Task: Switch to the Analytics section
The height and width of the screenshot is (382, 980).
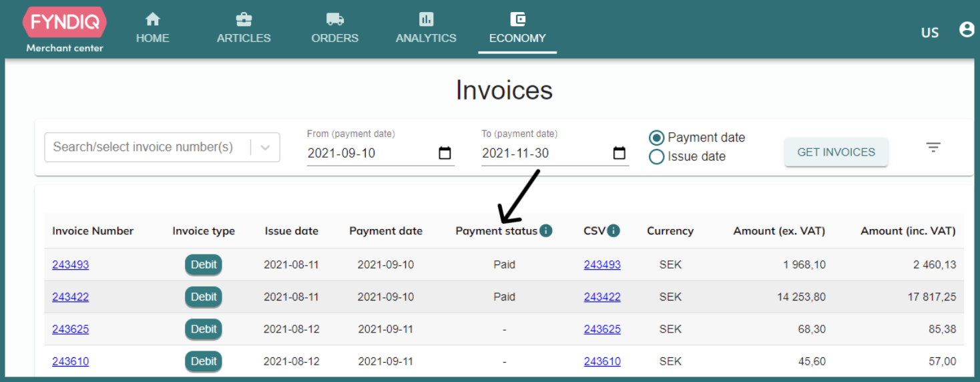Action: tap(426, 29)
